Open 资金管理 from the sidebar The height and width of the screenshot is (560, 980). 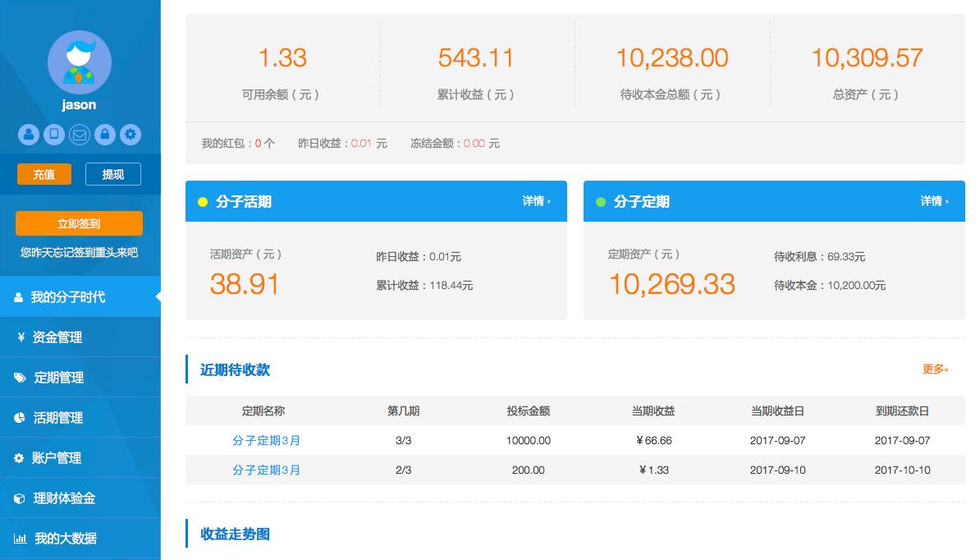click(x=80, y=337)
